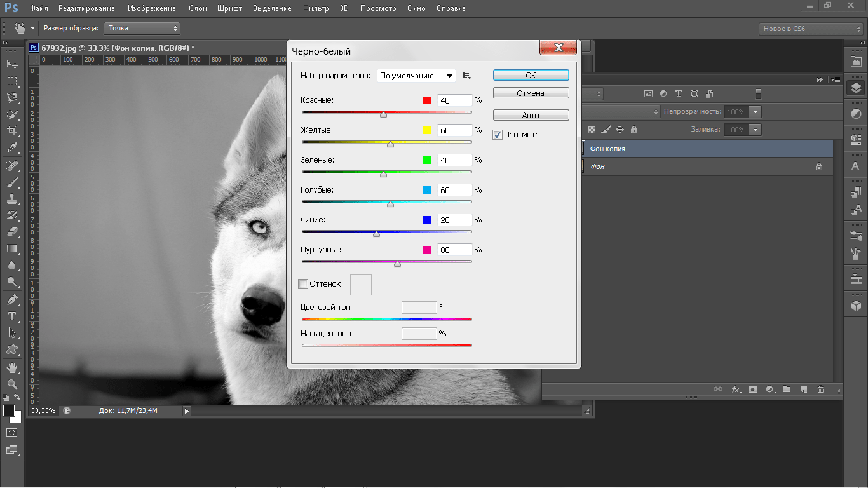Image resolution: width=868 pixels, height=488 pixels.
Task: Open the Слои menu
Action: pos(198,8)
